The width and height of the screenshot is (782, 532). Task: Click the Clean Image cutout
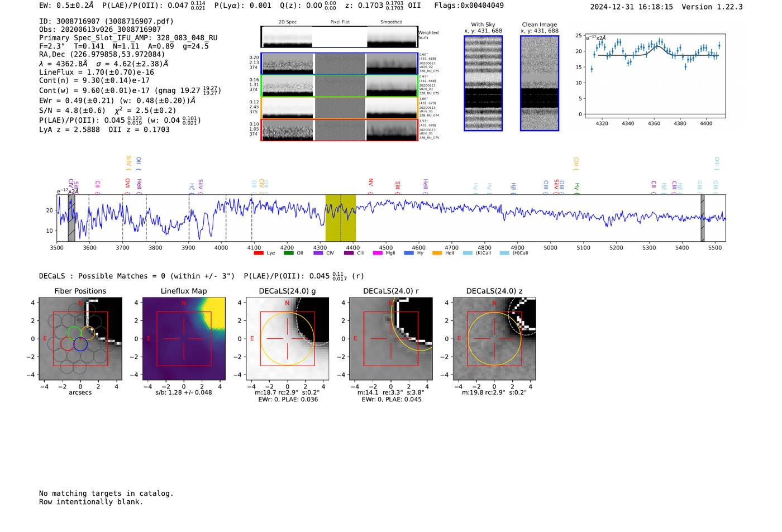pyautogui.click(x=540, y=83)
